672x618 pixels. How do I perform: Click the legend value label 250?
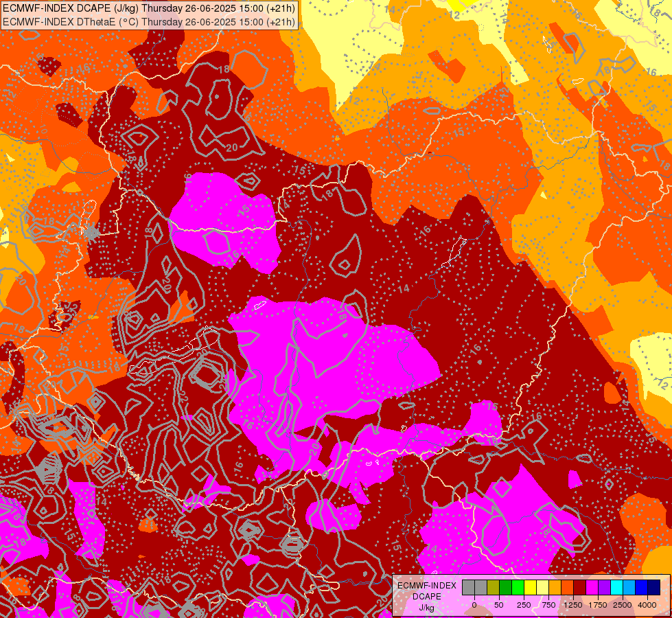pos(524,605)
